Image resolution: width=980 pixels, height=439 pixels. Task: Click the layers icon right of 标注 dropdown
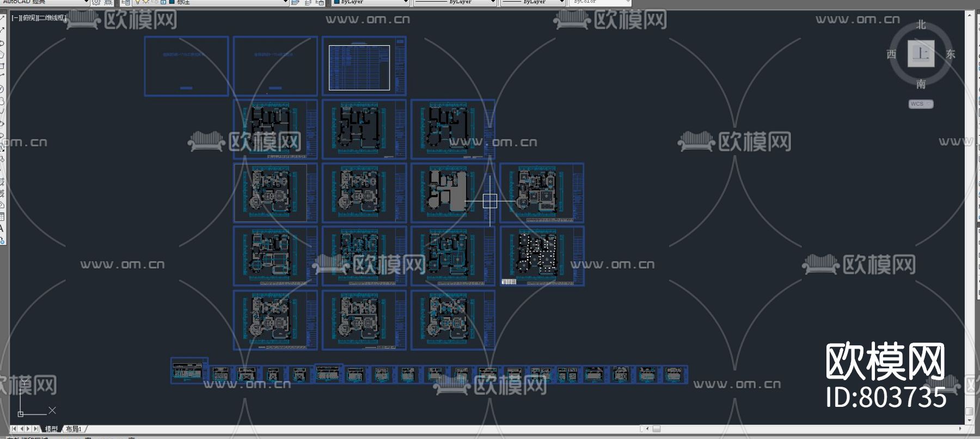pos(295,2)
